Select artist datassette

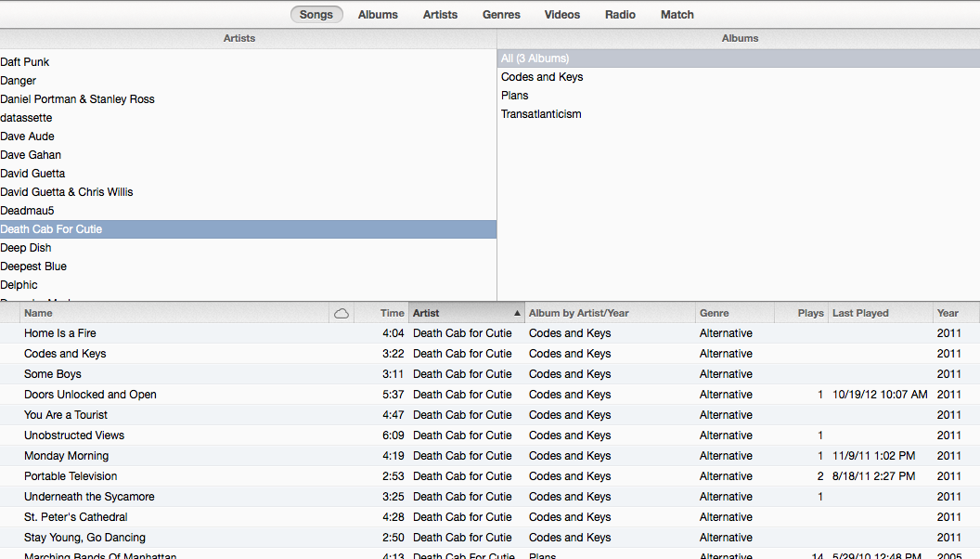click(248, 118)
